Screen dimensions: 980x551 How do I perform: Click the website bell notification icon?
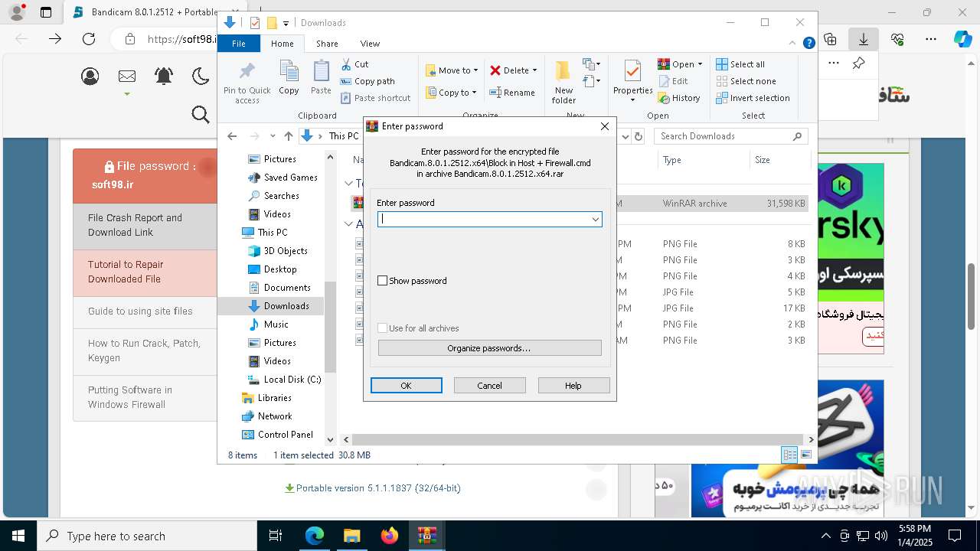point(164,76)
